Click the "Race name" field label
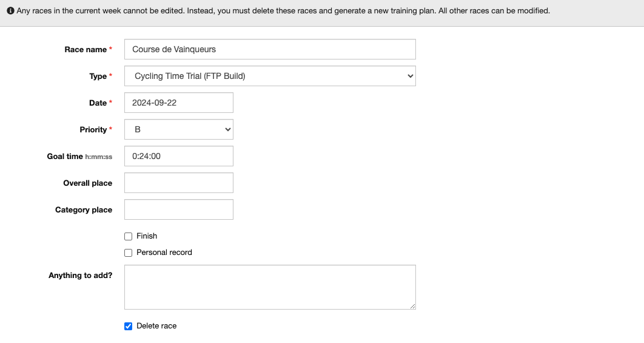Screen dimensions: 644x343 tap(85, 50)
